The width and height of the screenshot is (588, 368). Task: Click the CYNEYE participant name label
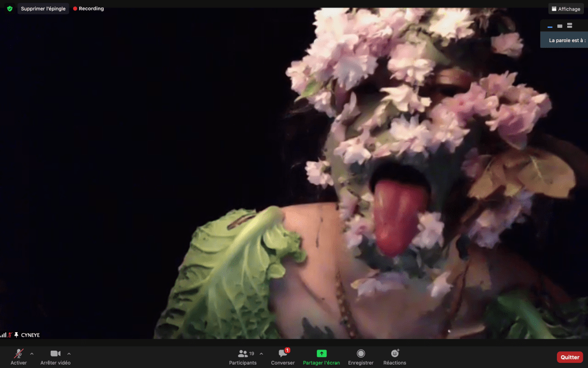tap(30, 335)
